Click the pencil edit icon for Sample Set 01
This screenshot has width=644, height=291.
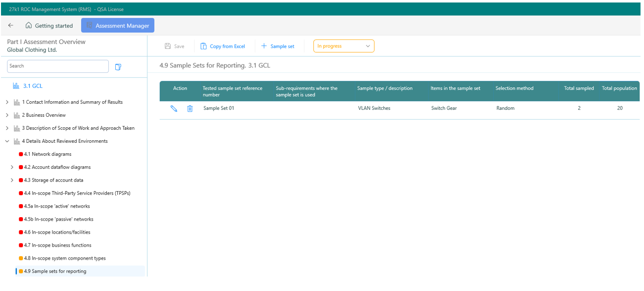click(x=174, y=108)
